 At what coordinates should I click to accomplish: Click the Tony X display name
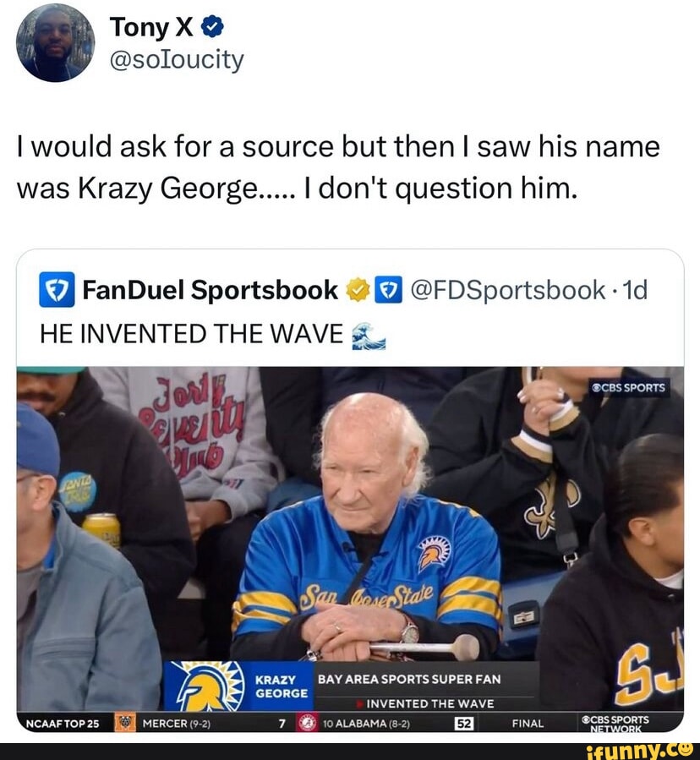(x=151, y=27)
